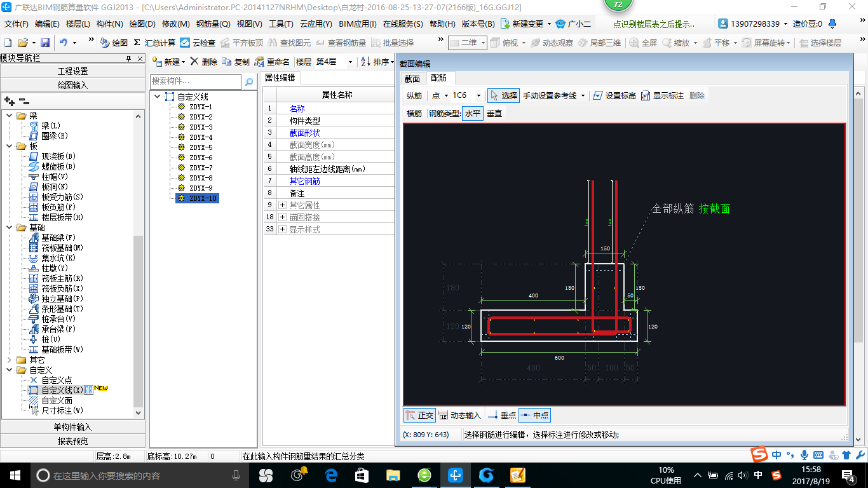This screenshot has height=488, width=868.
Task: Click Windows Start button
Action: [x=14, y=475]
